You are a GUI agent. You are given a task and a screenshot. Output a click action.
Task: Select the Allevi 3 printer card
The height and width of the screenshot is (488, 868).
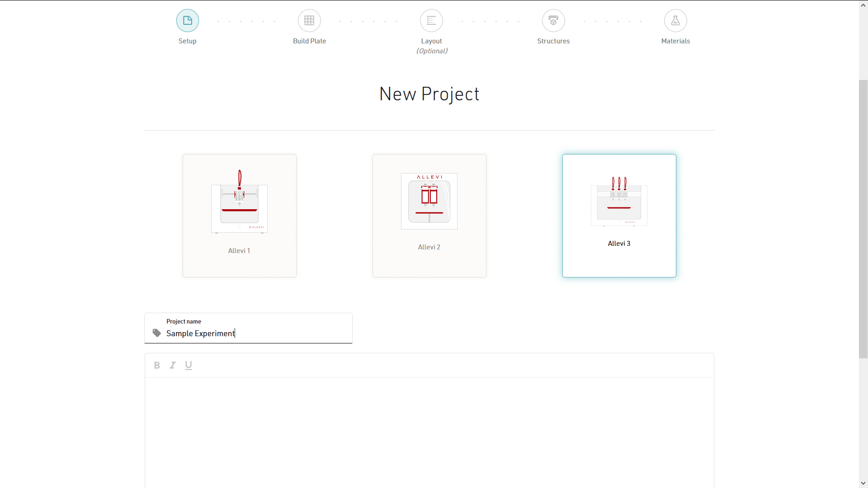619,216
